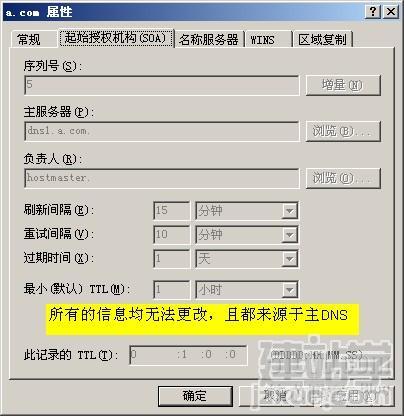This screenshot has width=404, height=416.
Task: Expand the 刷新间隔 unit dropdown
Action: (x=289, y=211)
